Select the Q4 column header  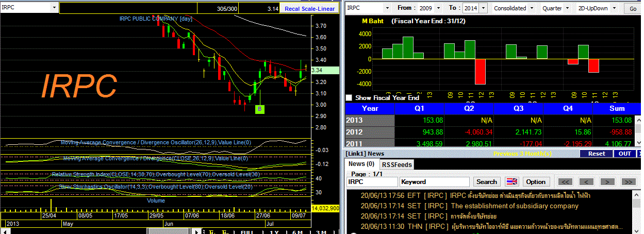coord(568,108)
